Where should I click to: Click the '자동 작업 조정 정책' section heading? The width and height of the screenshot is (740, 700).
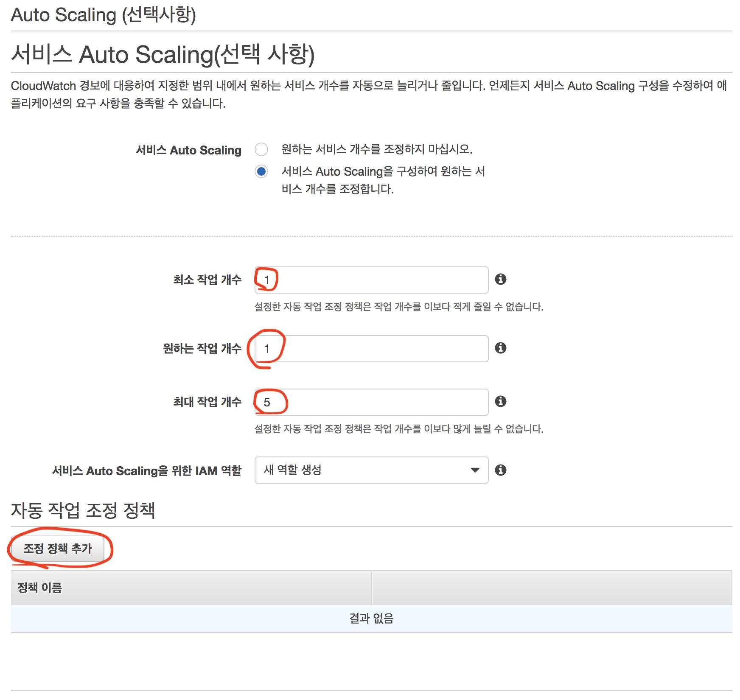point(83,510)
